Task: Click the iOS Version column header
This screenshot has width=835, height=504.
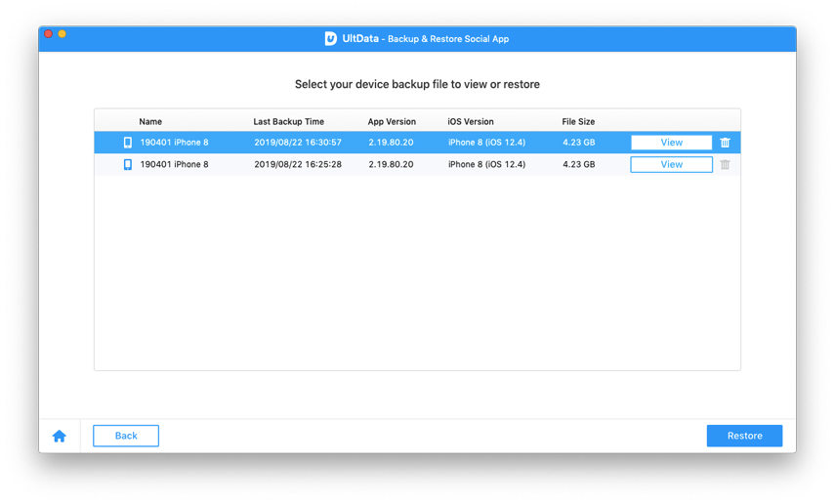Action: [x=471, y=121]
